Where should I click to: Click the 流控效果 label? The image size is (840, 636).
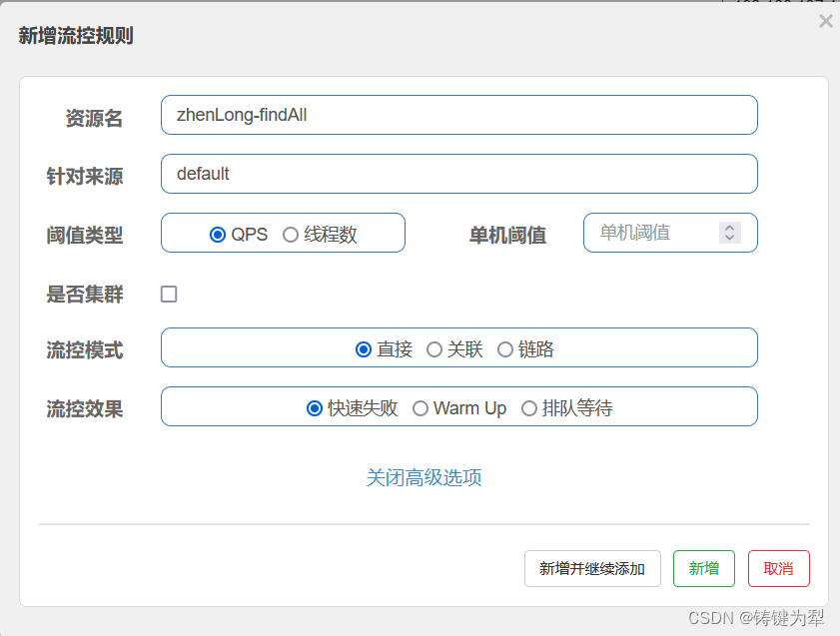tap(85, 409)
